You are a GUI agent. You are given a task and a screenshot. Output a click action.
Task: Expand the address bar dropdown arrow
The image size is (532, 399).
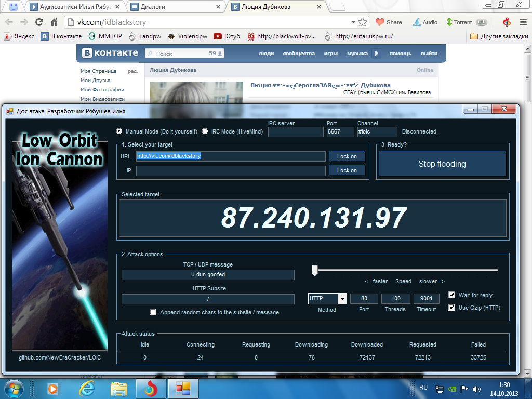click(353, 22)
